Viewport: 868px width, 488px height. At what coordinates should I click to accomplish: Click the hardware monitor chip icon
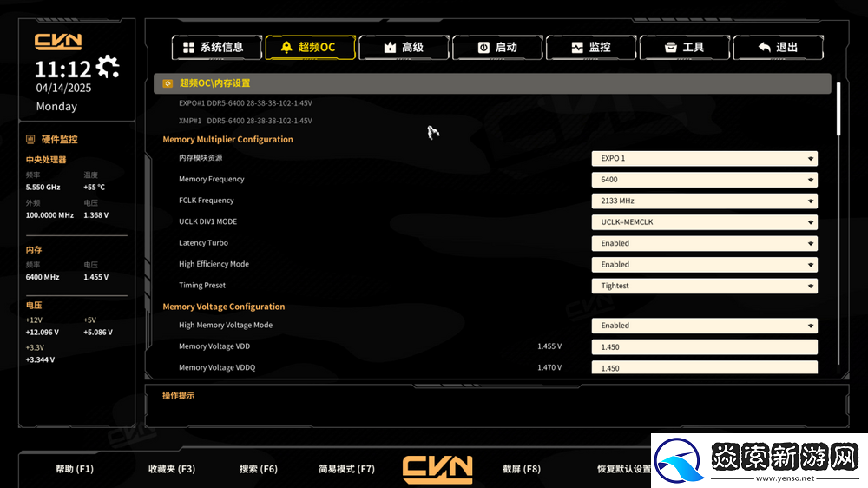tap(30, 139)
